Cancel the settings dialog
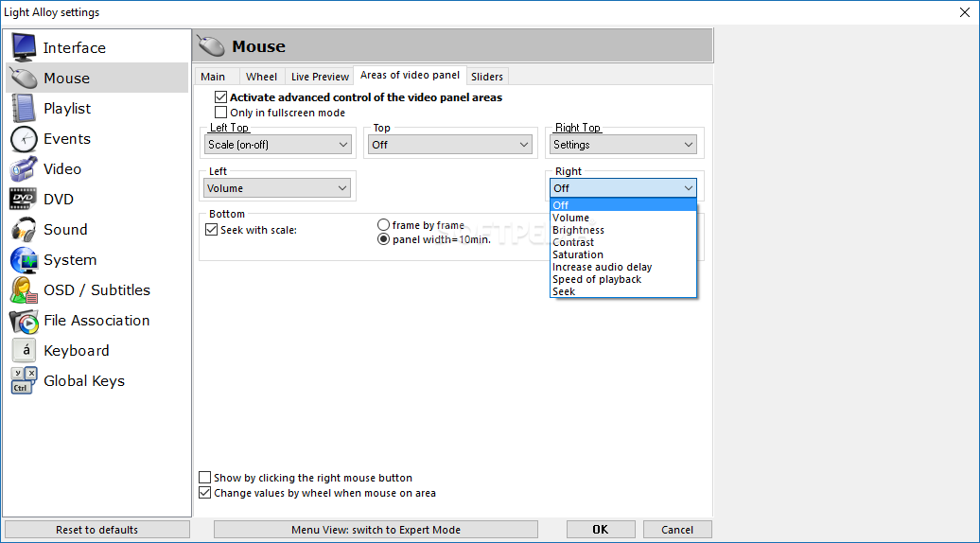The width and height of the screenshot is (980, 543). coord(677,529)
